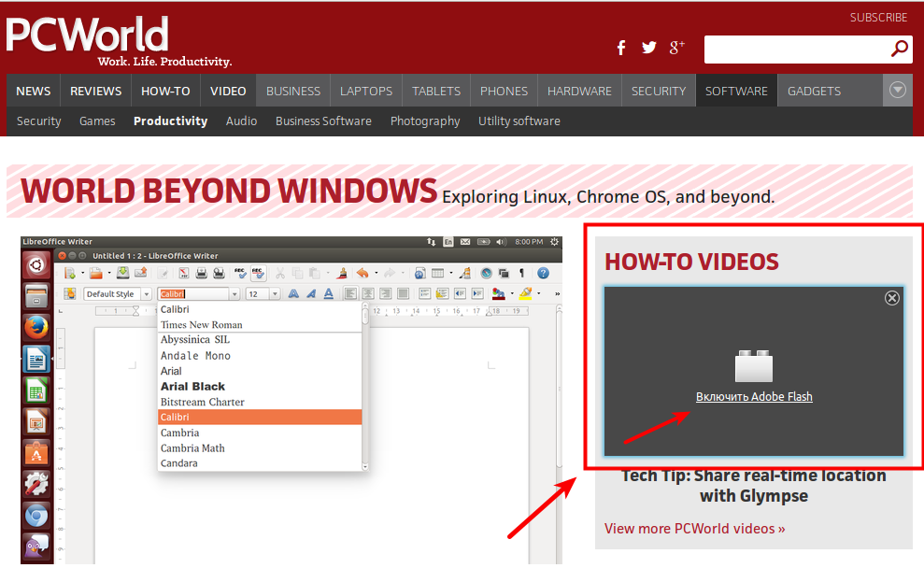Open PCWorld's Google Plus icon
This screenshot has width=924, height=568.
click(676, 48)
